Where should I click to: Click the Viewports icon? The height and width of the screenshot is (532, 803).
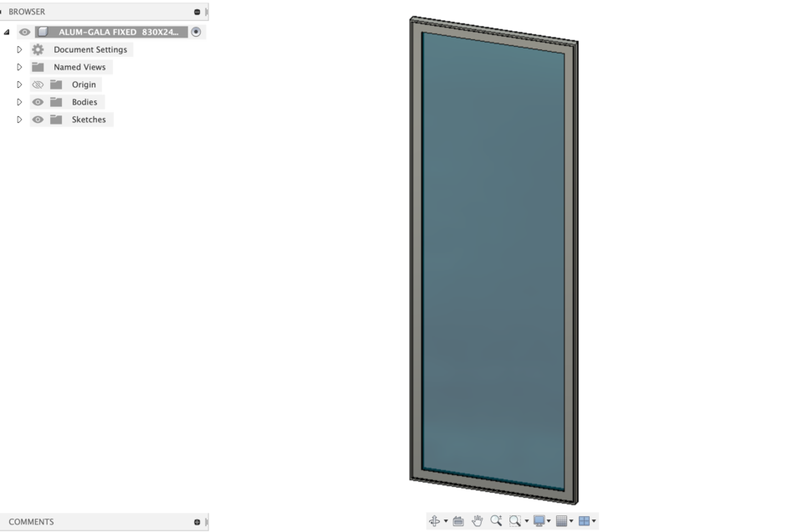[585, 520]
